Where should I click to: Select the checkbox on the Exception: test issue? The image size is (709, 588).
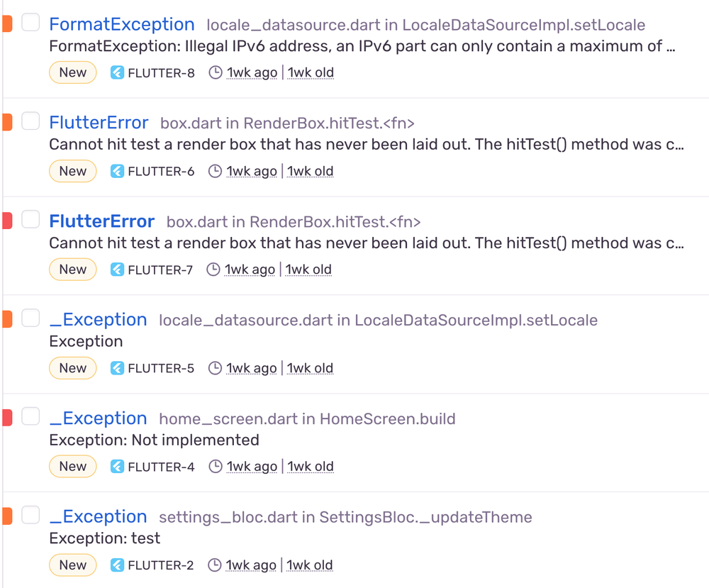coord(30,515)
